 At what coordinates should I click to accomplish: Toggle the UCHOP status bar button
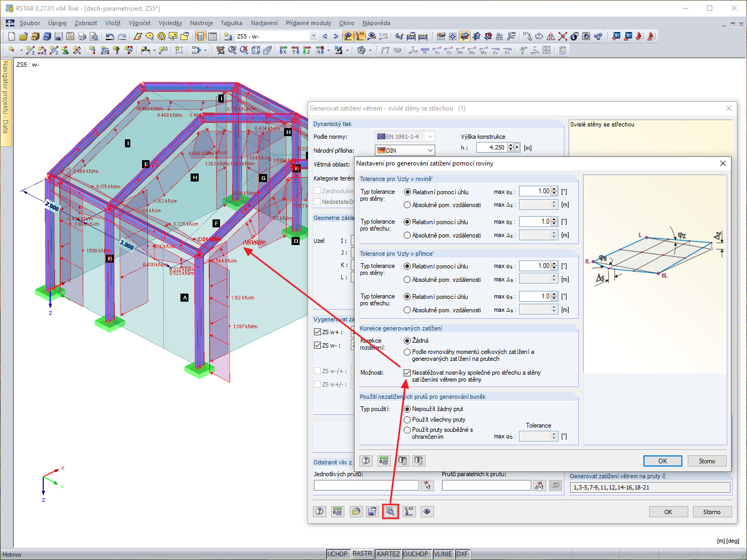337,554
